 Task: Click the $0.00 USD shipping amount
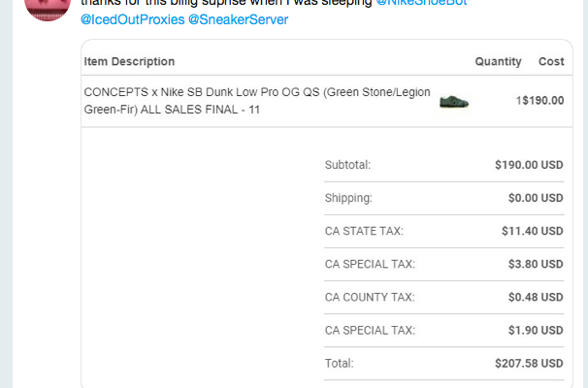point(536,198)
